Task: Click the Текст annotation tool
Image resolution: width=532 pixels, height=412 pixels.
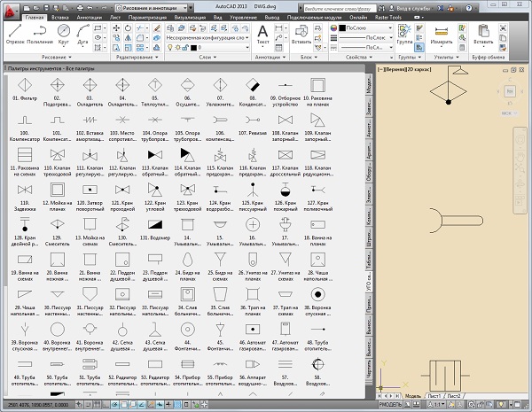Action: (262, 34)
